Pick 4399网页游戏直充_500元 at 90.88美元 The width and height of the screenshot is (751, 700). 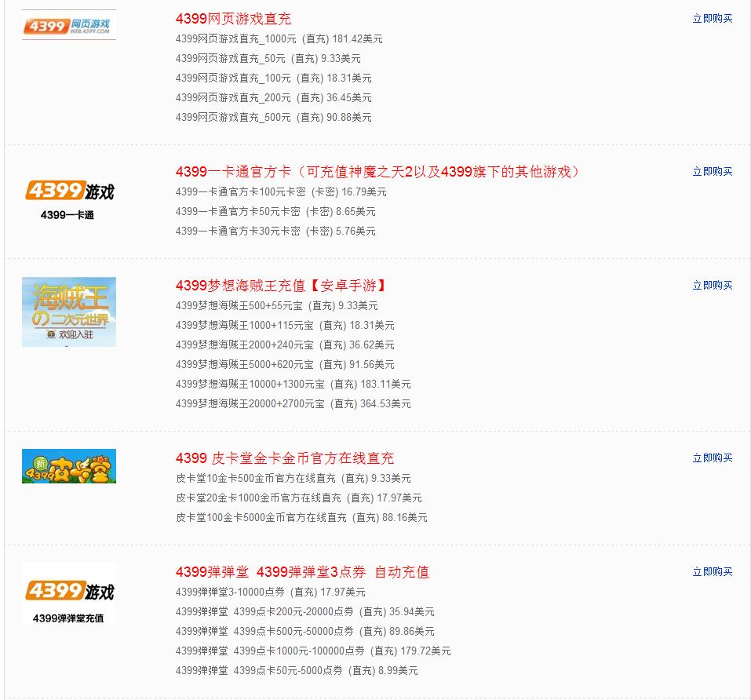pos(273,117)
